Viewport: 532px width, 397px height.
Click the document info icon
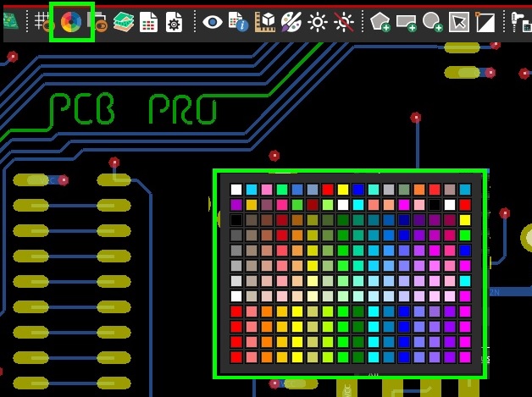[x=238, y=22]
